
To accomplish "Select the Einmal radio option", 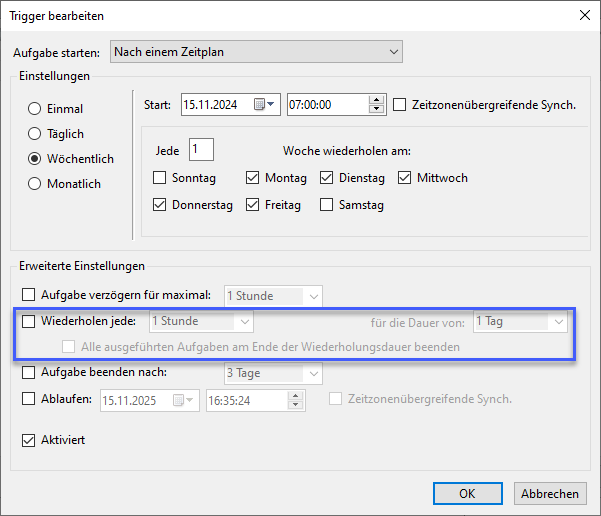I will click(34, 109).
